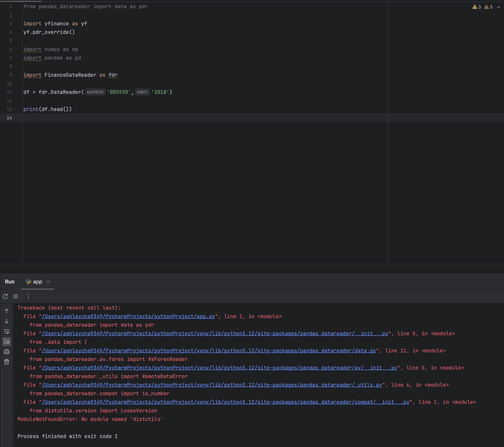
Task: Click line number 13 in the gutter
Action: (x=9, y=109)
